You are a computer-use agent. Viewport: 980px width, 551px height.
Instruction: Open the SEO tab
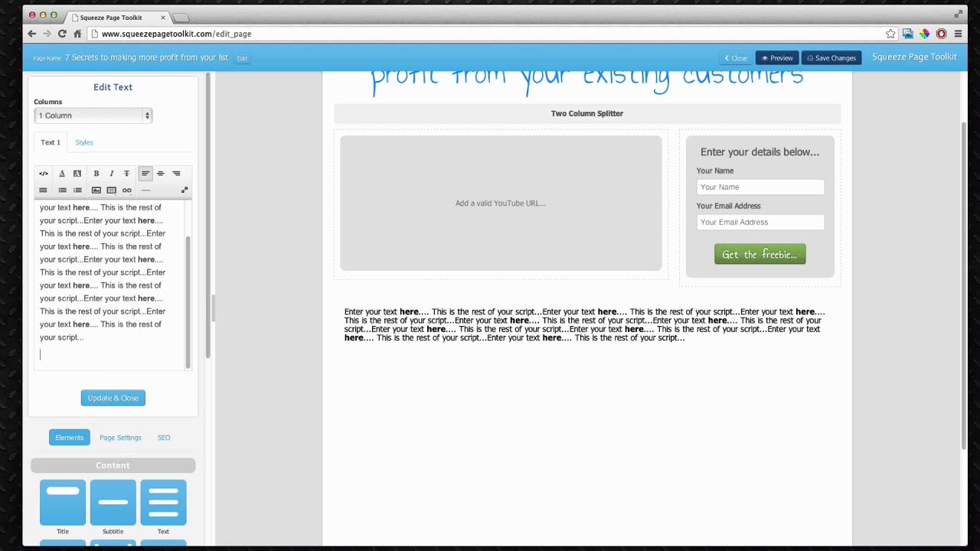click(164, 438)
